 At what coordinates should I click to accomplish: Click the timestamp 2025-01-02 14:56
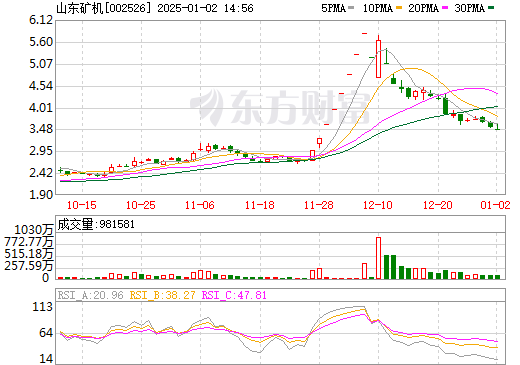tap(205, 8)
